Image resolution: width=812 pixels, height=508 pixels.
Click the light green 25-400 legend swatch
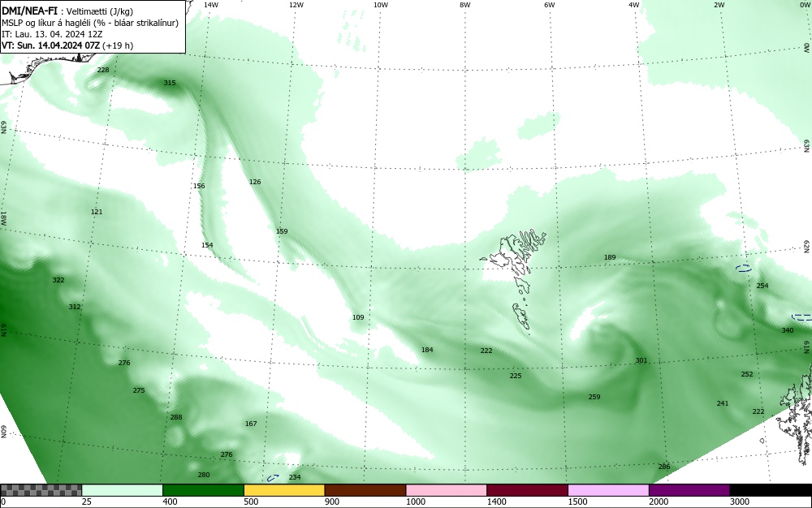coord(122,490)
